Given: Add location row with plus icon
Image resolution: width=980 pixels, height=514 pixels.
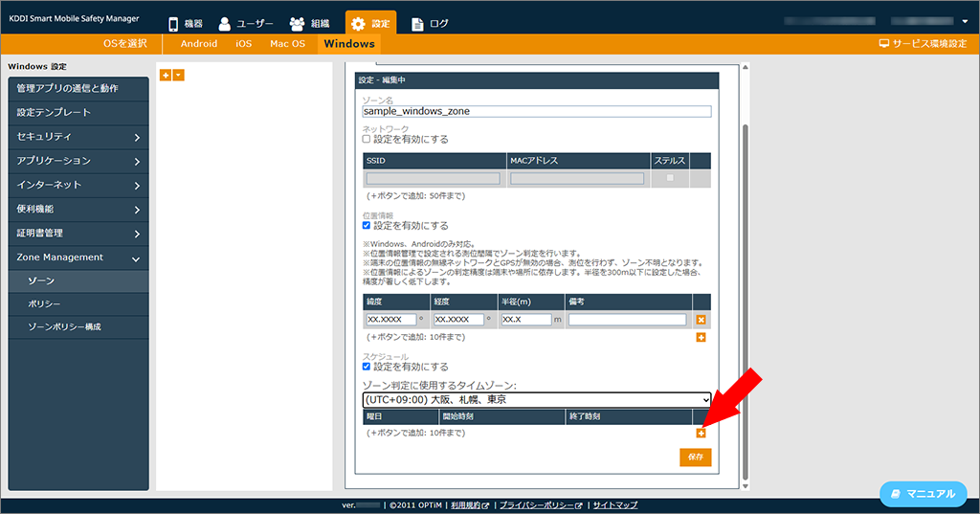Looking at the screenshot, I should [x=702, y=338].
